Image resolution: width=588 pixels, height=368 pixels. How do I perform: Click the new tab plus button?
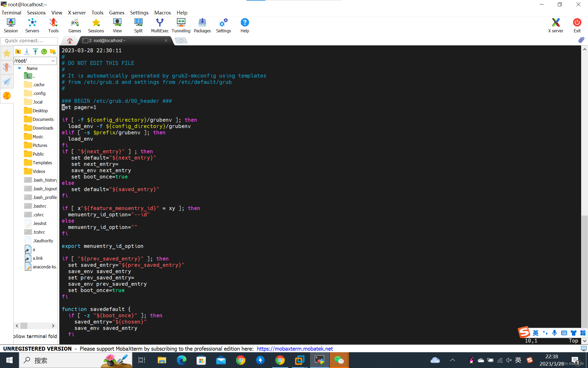pos(181,40)
